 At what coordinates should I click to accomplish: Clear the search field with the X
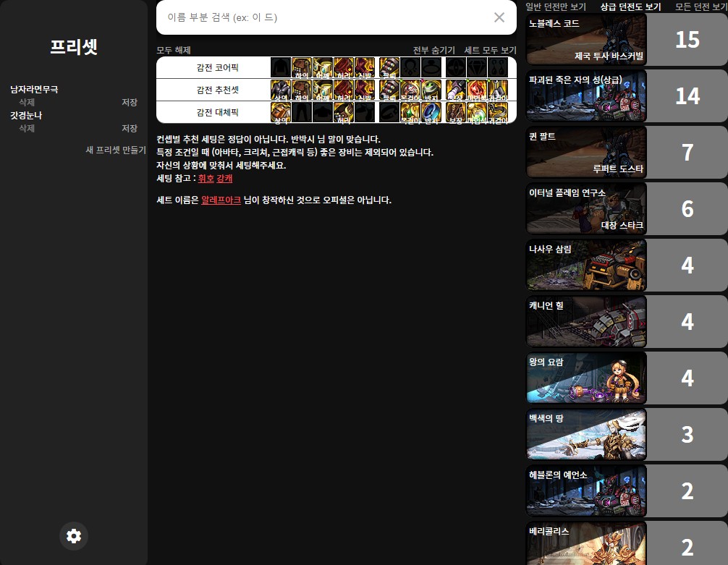click(x=499, y=17)
